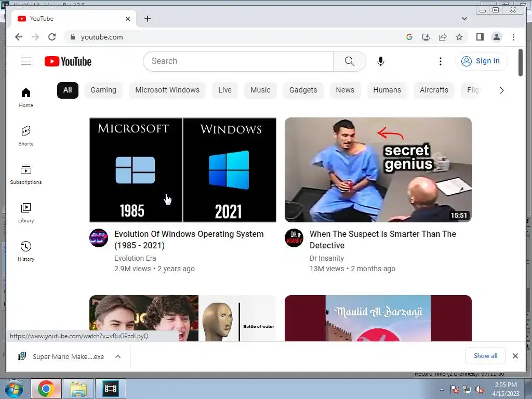This screenshot has height=399, width=532.
Task: Switch to Vegas Pro in taskbar
Action: (x=111, y=389)
